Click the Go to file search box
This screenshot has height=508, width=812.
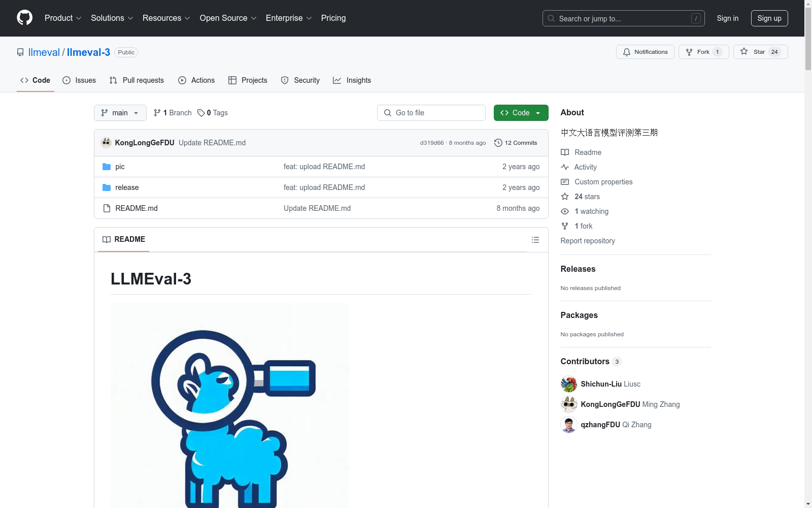(x=431, y=113)
